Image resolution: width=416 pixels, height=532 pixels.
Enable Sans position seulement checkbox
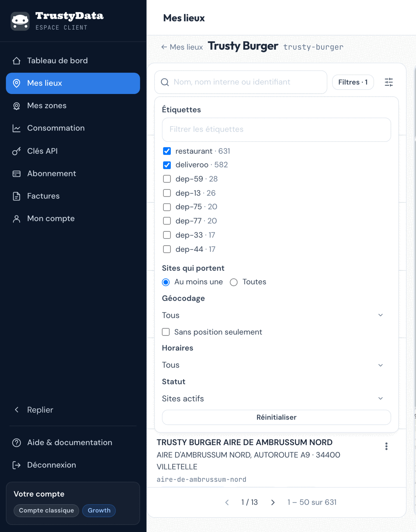pyautogui.click(x=166, y=332)
